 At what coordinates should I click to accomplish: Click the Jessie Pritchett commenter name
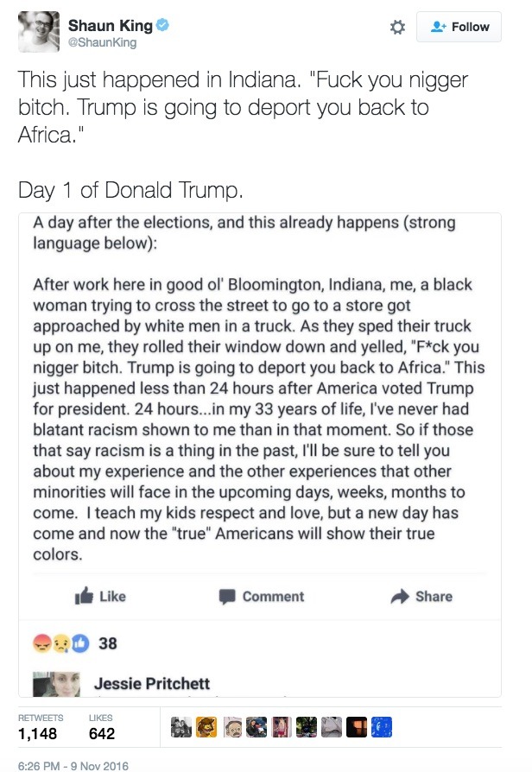(152, 683)
